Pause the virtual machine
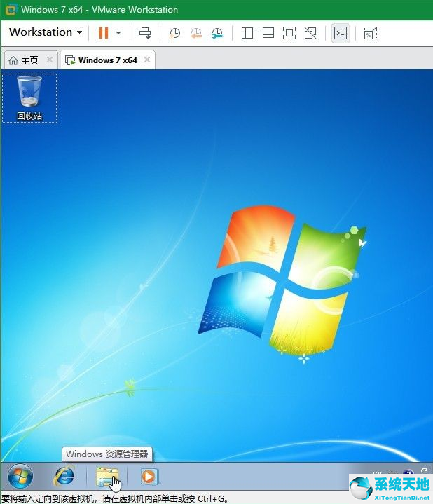 (x=104, y=32)
